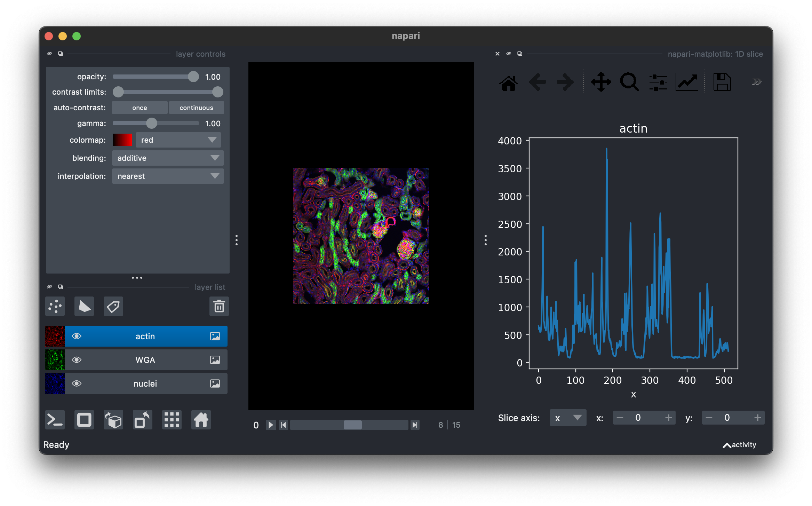This screenshot has height=506, width=812.
Task: Create a new shapes layer
Action: tap(84, 307)
